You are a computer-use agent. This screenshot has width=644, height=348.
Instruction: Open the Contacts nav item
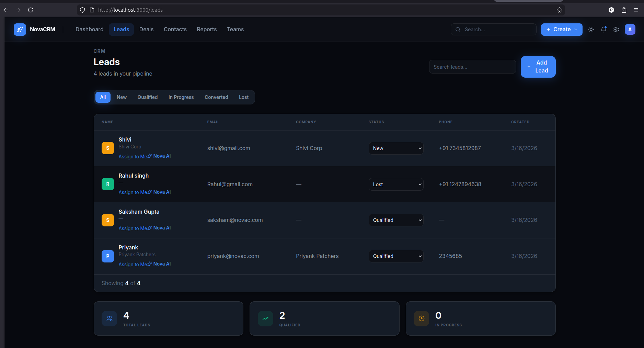click(175, 30)
